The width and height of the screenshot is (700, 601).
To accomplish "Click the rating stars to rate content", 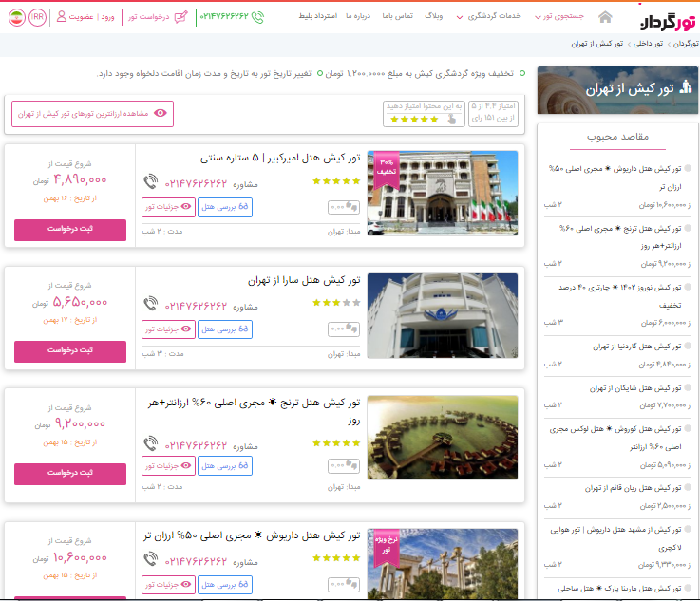I will tap(414, 120).
